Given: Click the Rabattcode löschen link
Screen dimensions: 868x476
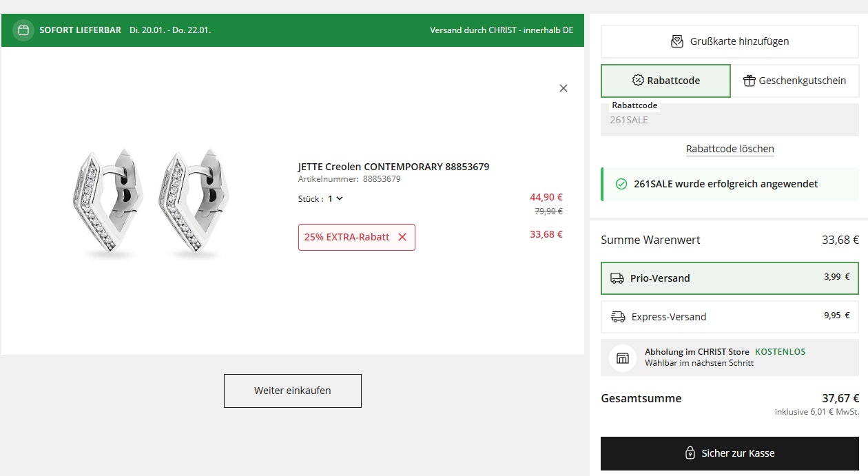Looking at the screenshot, I should click(730, 149).
